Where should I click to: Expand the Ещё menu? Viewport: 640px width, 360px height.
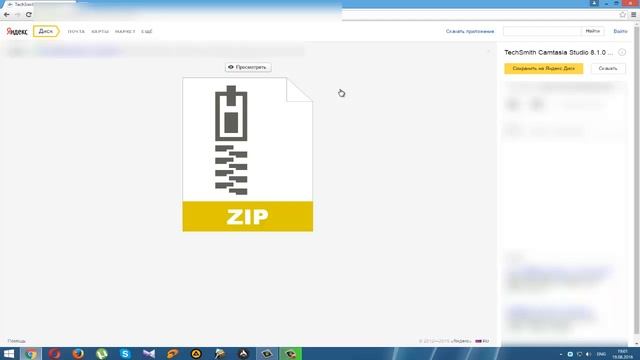pyautogui.click(x=147, y=31)
